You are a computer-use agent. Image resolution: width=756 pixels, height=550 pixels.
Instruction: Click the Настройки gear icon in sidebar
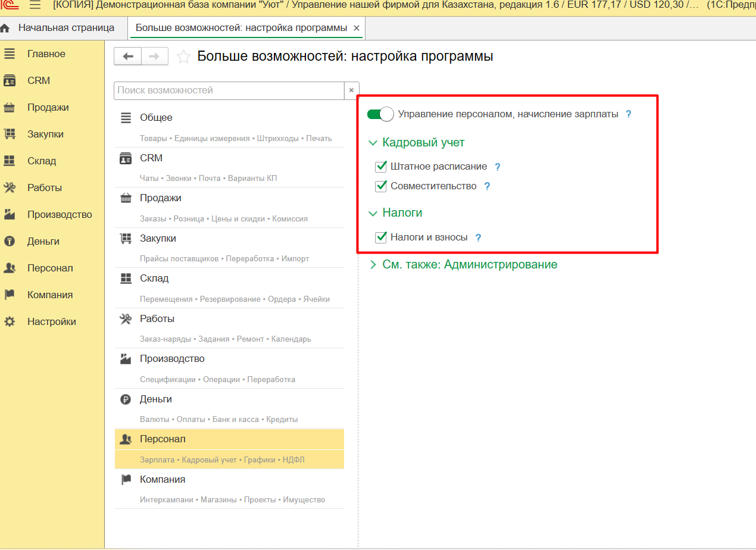[x=10, y=321]
